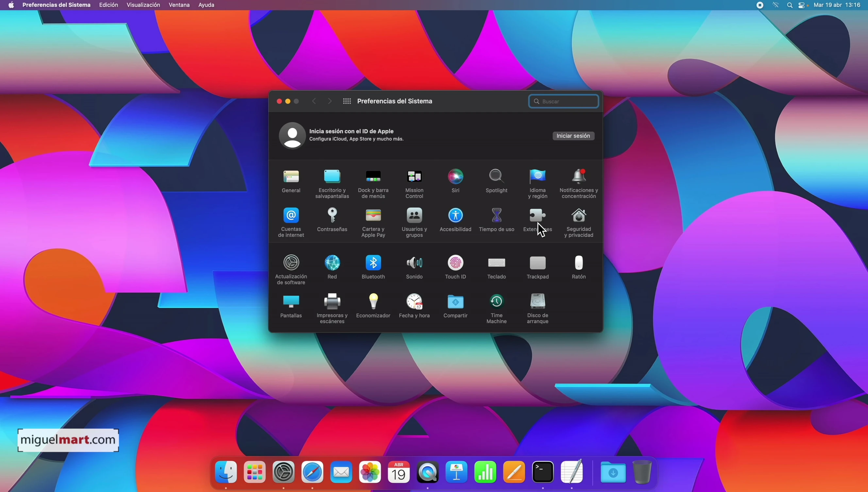The image size is (868, 492).
Task: Open Siri preferences
Action: pyautogui.click(x=456, y=181)
